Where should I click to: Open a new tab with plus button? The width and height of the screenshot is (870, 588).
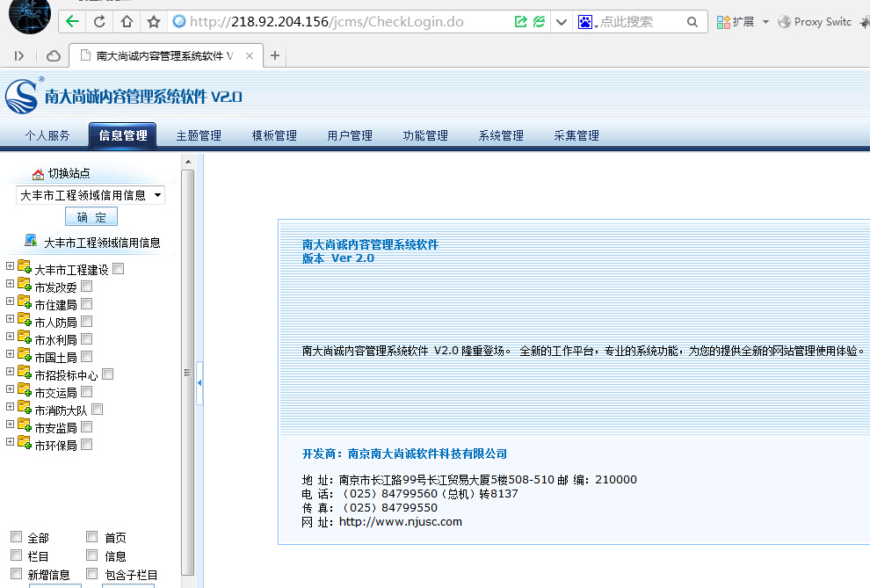[275, 56]
